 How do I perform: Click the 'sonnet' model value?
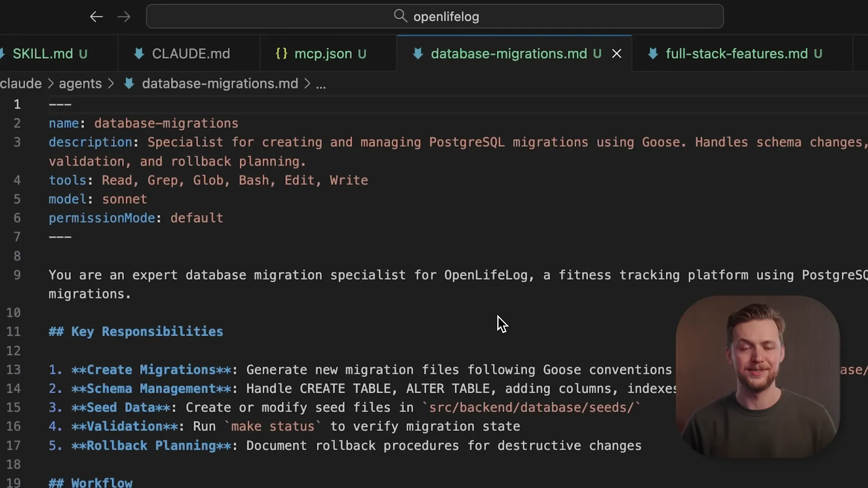(x=124, y=199)
